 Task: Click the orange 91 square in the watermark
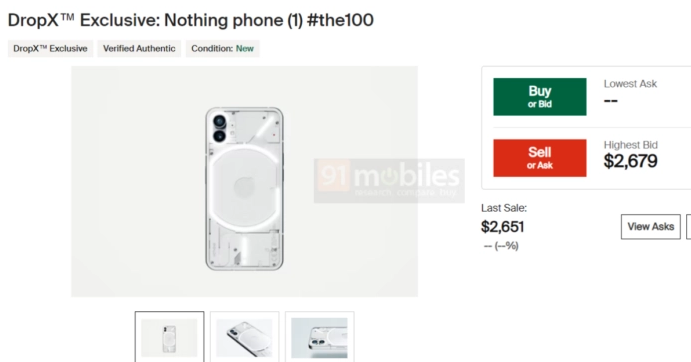(334, 175)
